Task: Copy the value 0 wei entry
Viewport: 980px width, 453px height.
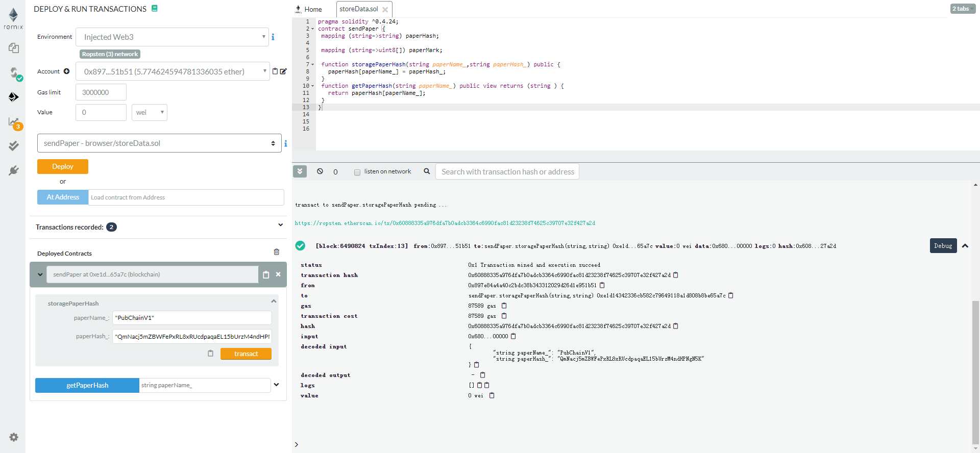Action: (492, 395)
